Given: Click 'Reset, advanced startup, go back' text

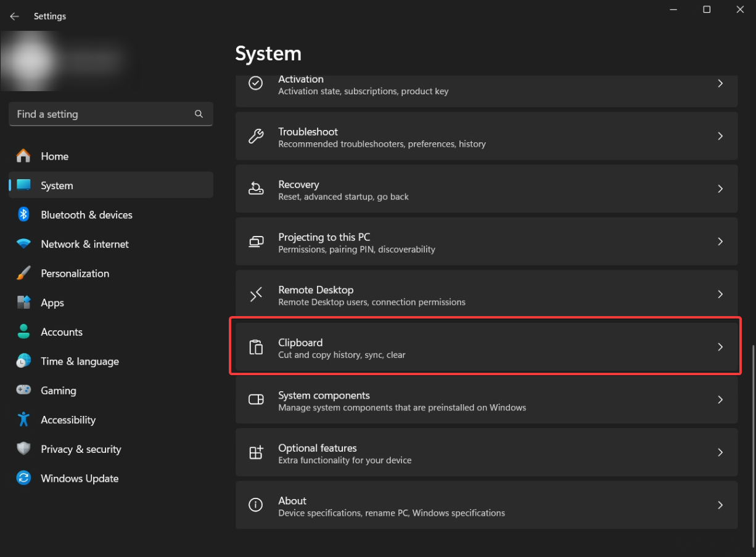Looking at the screenshot, I should pos(343,197).
